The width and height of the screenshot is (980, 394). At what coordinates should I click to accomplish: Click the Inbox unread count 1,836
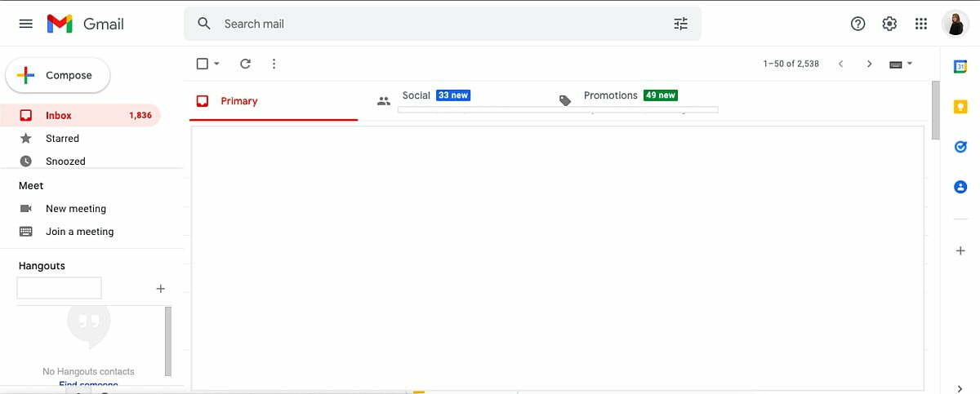[140, 116]
